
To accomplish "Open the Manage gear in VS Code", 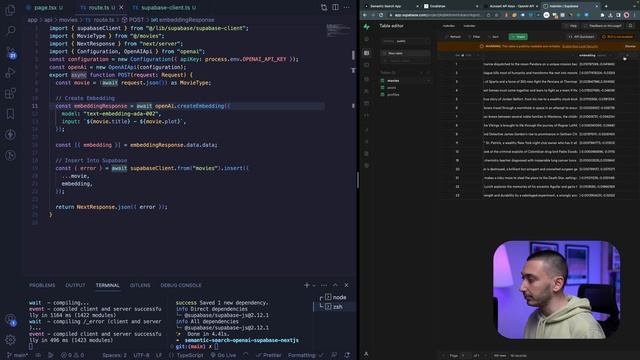I will click(11, 340).
